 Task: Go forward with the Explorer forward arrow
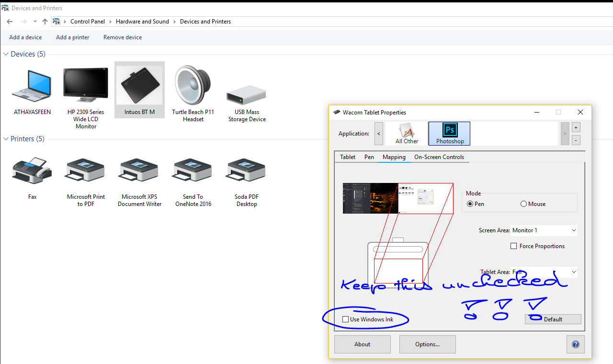(x=23, y=22)
